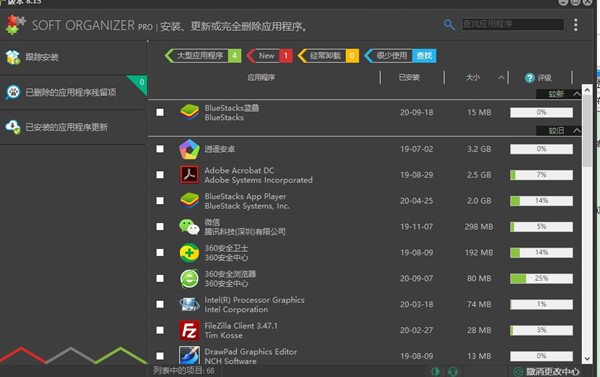Click the 360安全浏览器 icon
The height and width of the screenshot is (377, 600).
click(189, 278)
